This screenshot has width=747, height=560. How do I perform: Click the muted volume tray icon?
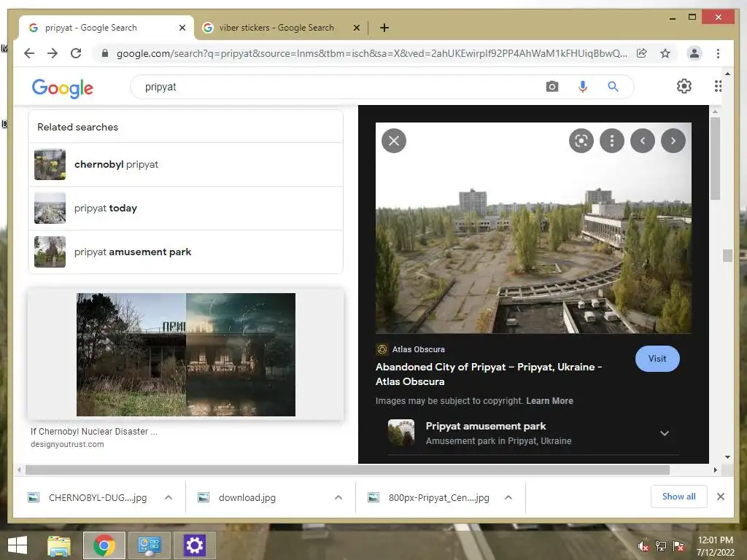(x=643, y=546)
